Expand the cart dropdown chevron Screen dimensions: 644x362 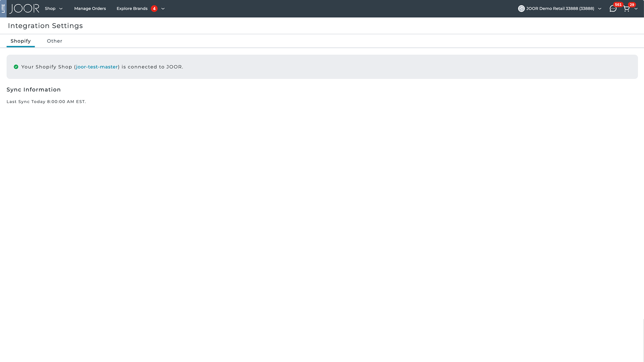pos(636,8)
